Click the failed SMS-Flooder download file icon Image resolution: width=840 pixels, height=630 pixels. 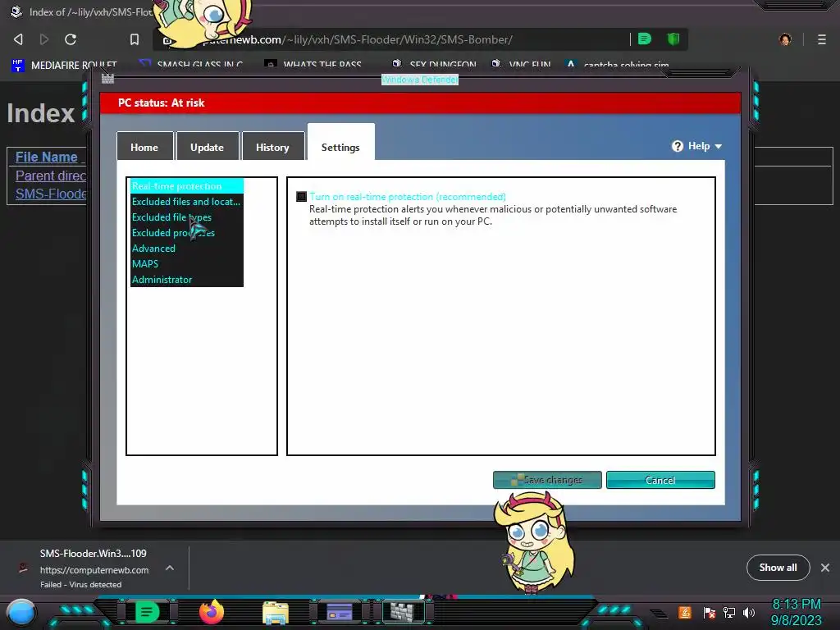pyautogui.click(x=23, y=568)
